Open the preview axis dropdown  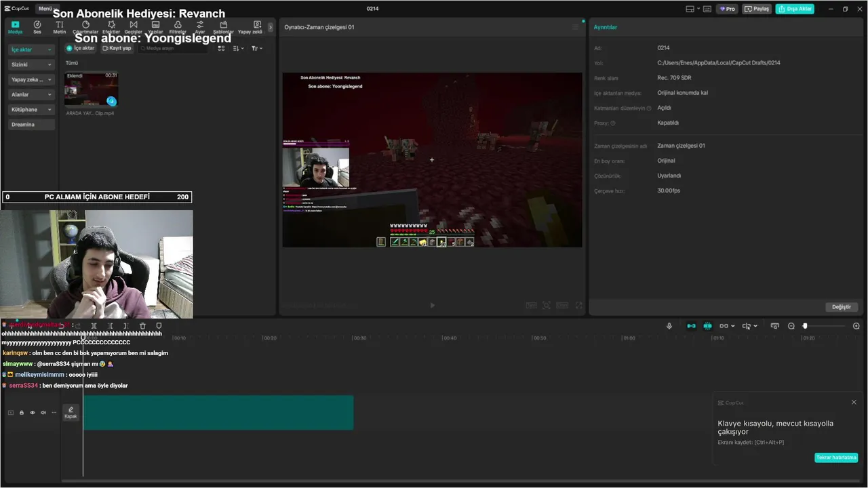pos(749,326)
